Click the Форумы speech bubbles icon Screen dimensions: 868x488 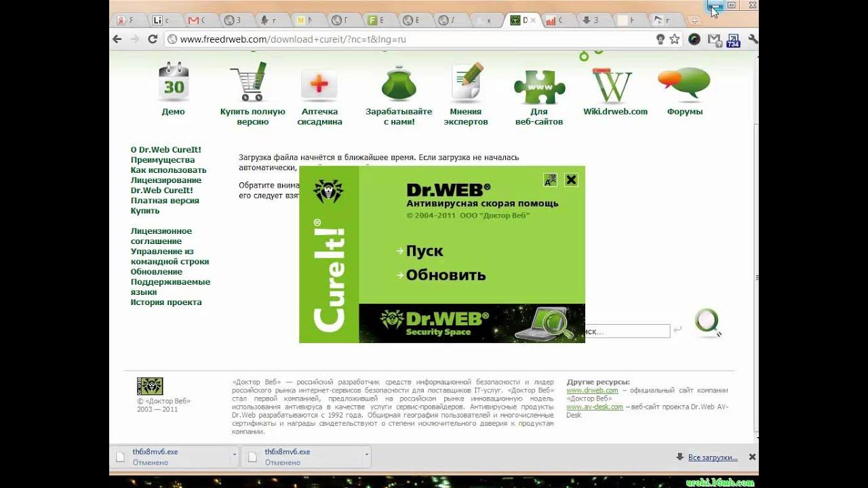coord(684,84)
